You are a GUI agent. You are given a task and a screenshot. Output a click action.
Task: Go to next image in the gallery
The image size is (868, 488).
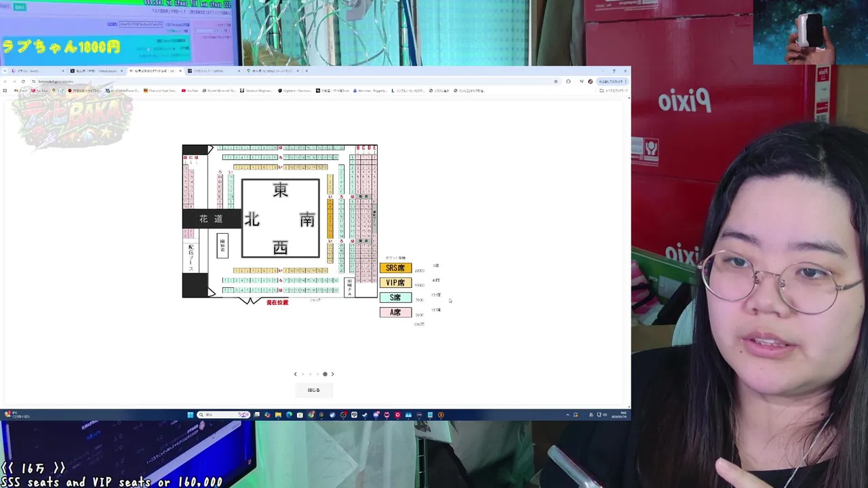click(x=332, y=374)
